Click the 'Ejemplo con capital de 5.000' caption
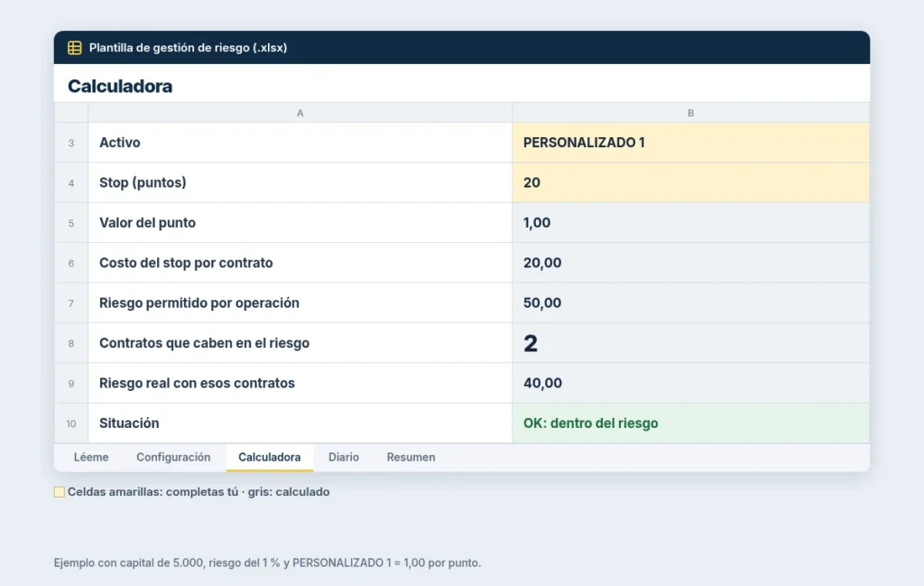This screenshot has height=586, width=924. tap(267, 563)
